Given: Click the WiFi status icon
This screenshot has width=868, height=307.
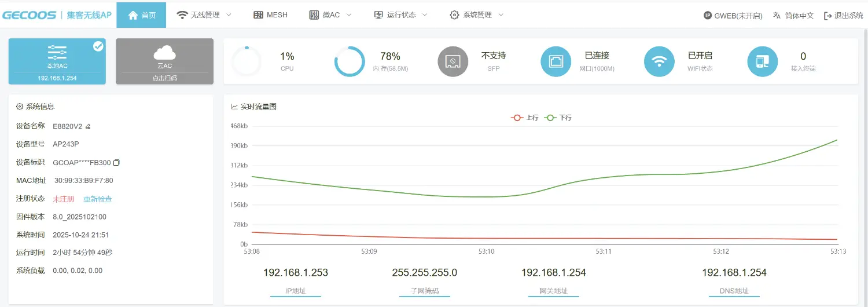Looking at the screenshot, I should pos(659,62).
